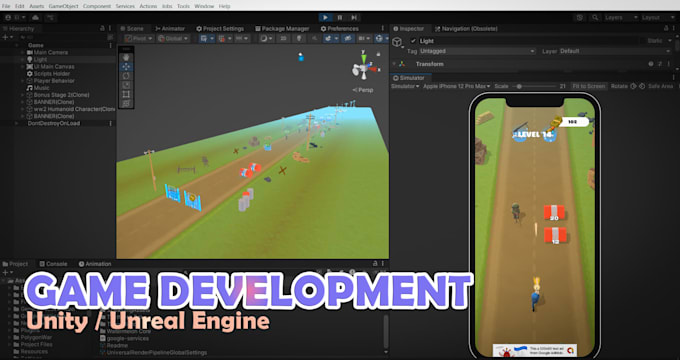Start Play mode with the play button

325,17
